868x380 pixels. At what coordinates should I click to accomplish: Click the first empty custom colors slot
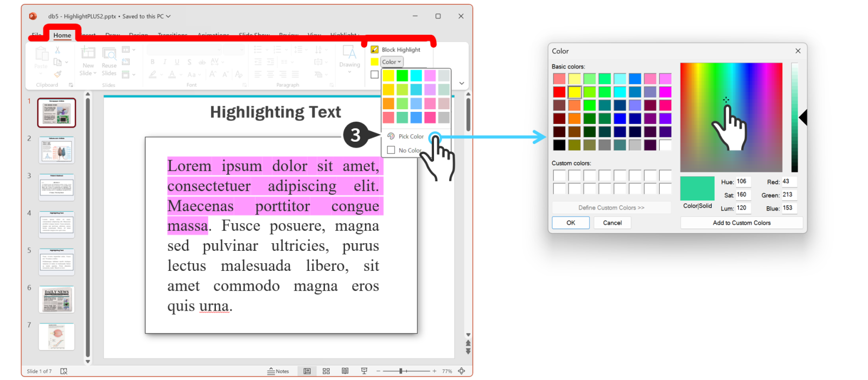[x=559, y=175]
